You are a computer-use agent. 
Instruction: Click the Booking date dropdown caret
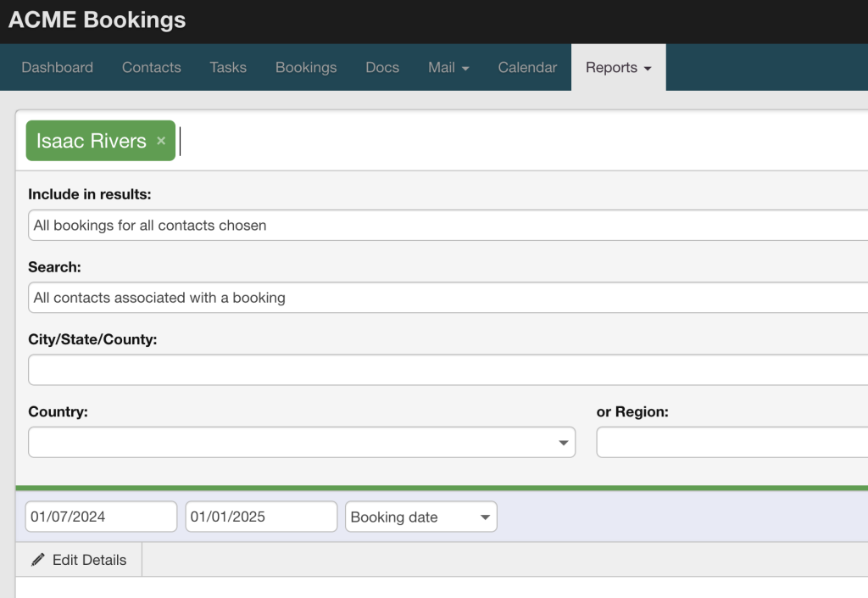485,517
